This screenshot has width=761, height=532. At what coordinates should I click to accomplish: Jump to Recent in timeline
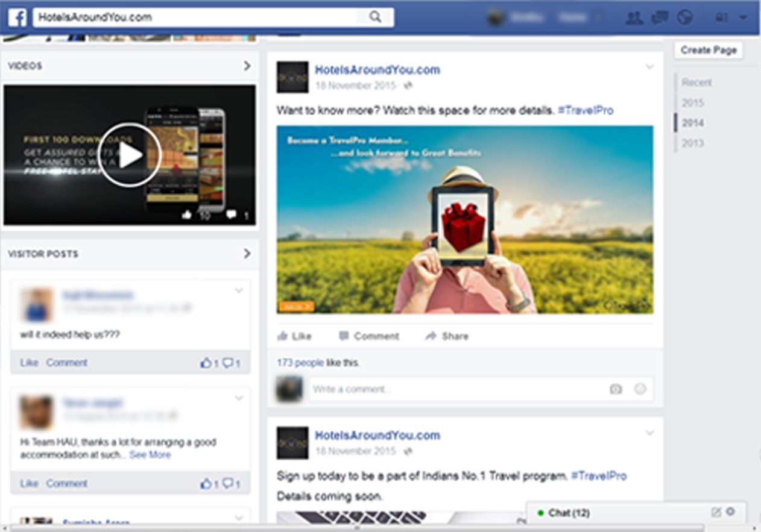click(x=696, y=83)
